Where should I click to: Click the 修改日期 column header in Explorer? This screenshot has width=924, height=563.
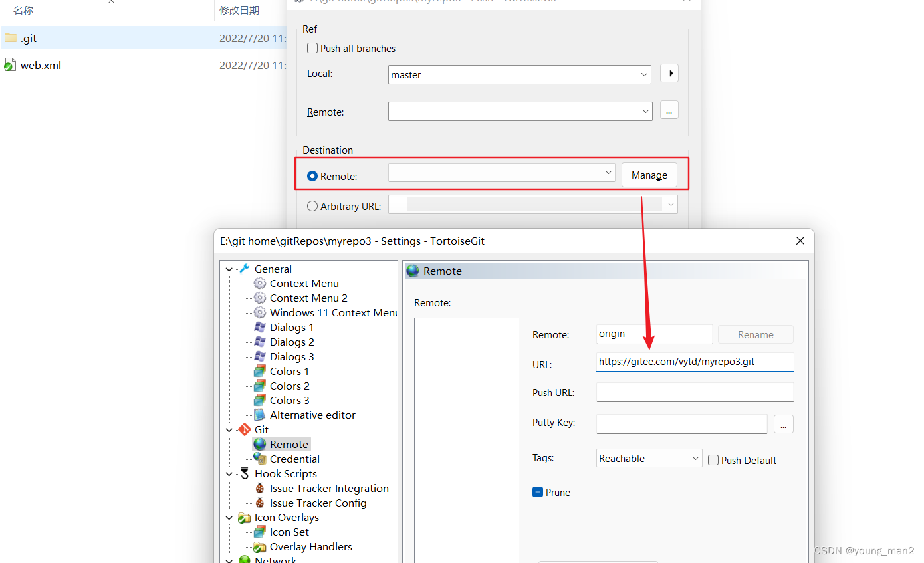click(239, 10)
